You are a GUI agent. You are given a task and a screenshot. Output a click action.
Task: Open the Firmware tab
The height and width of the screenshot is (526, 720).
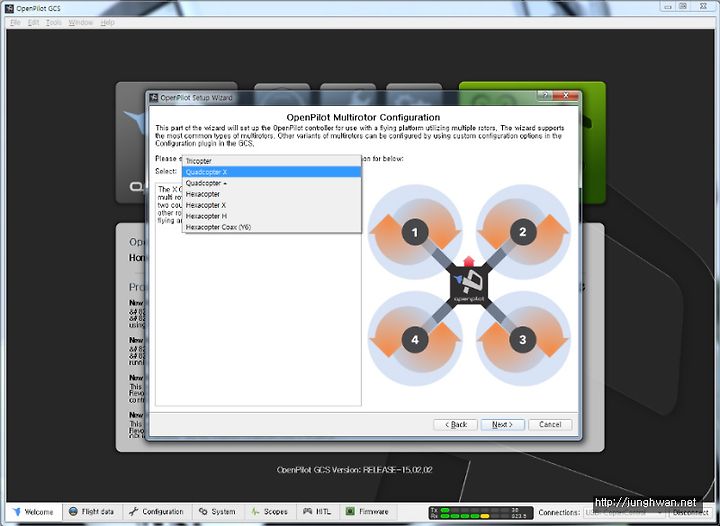click(x=367, y=512)
